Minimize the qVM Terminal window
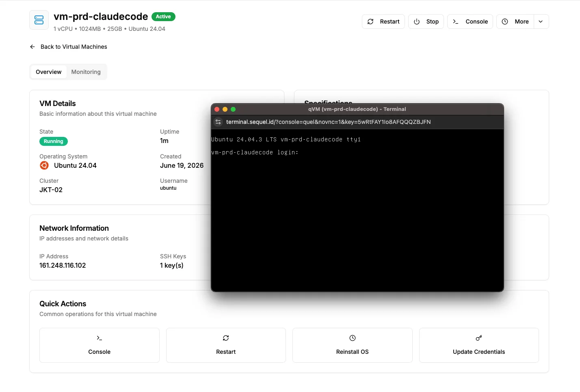The image size is (580, 392). [x=225, y=109]
